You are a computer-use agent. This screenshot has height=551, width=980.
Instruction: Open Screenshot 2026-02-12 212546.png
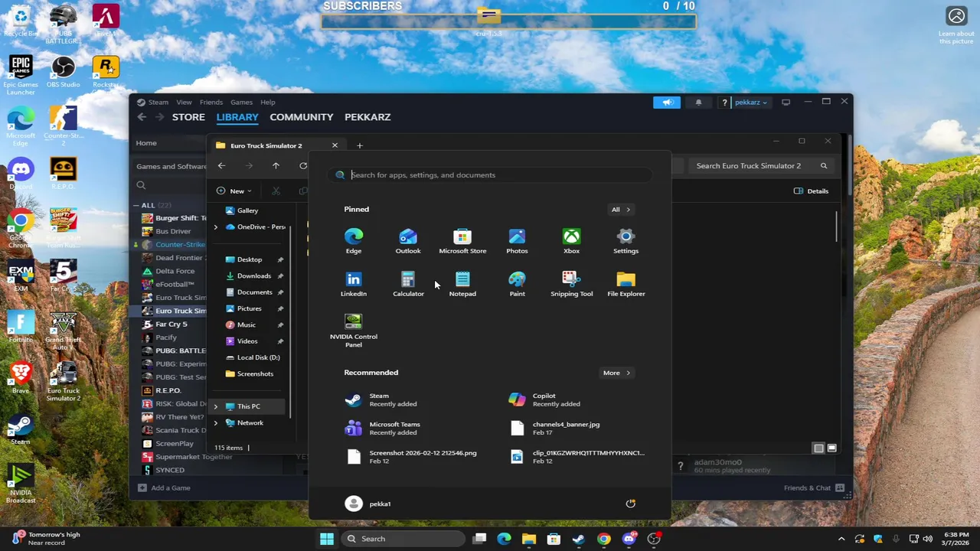tap(412, 456)
